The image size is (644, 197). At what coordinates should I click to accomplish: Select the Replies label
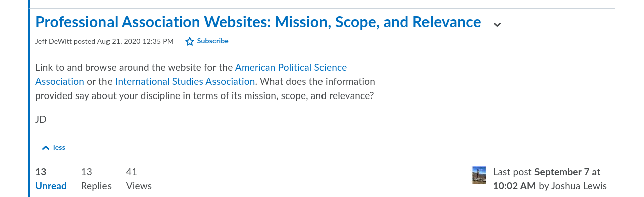pos(96,186)
